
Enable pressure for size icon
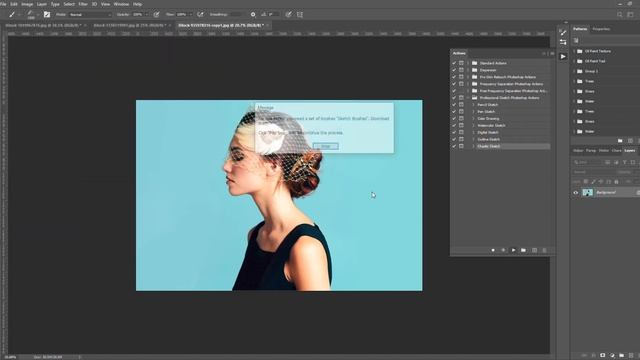click(289, 14)
